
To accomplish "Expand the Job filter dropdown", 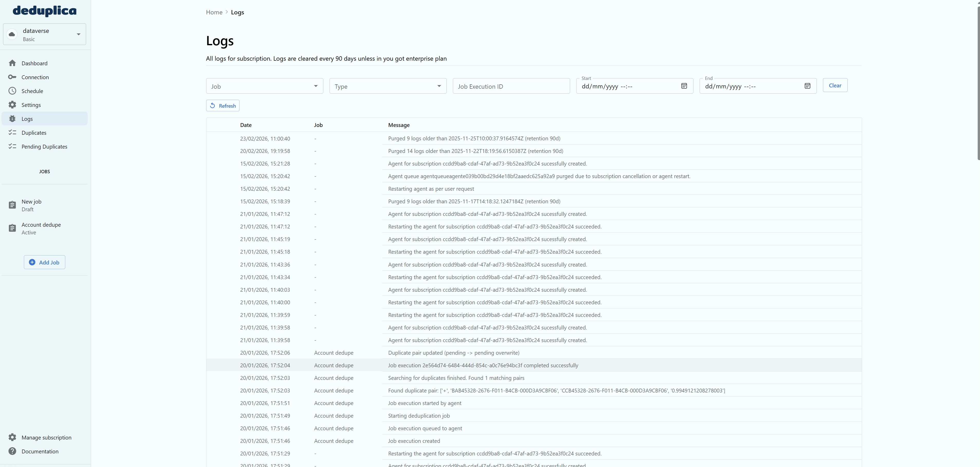I will coord(315,86).
